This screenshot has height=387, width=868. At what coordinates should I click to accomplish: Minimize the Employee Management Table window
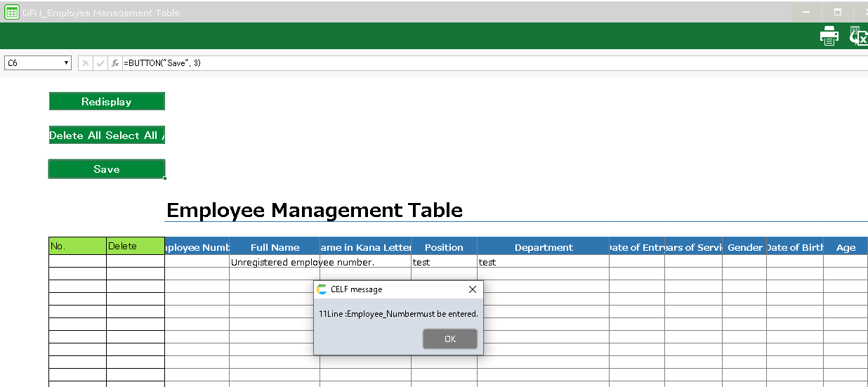[x=805, y=12]
